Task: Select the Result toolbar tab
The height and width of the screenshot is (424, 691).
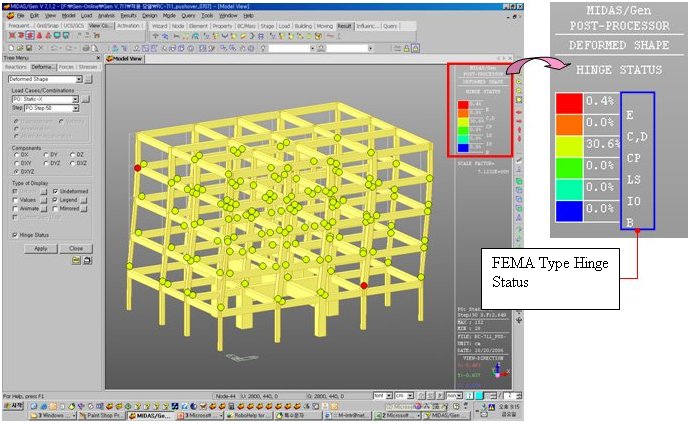Action: pos(345,26)
